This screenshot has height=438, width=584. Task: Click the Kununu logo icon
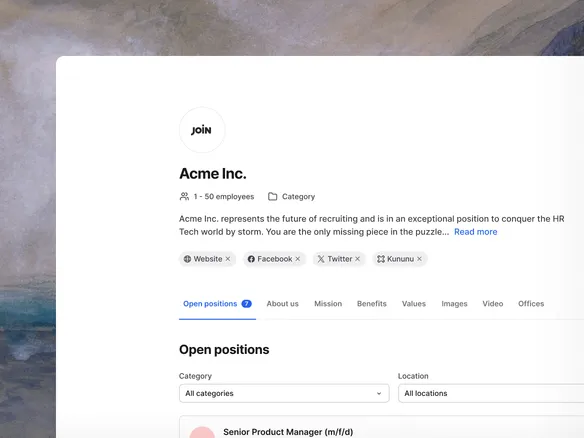(x=381, y=259)
